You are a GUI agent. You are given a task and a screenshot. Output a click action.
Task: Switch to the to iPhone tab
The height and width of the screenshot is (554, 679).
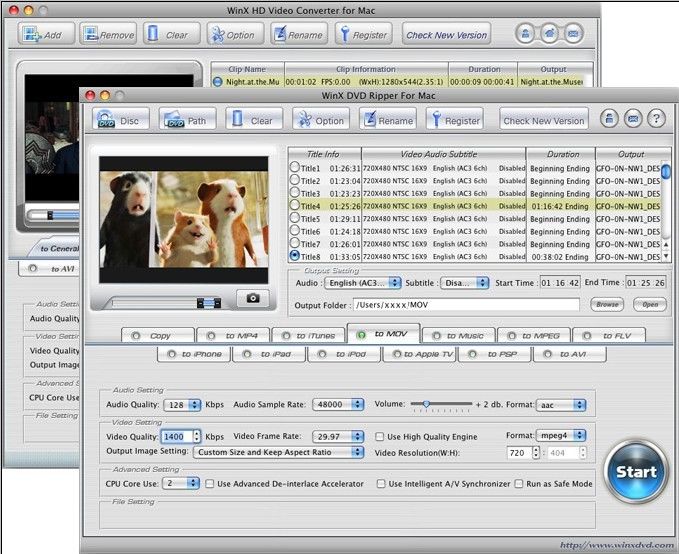(x=194, y=354)
